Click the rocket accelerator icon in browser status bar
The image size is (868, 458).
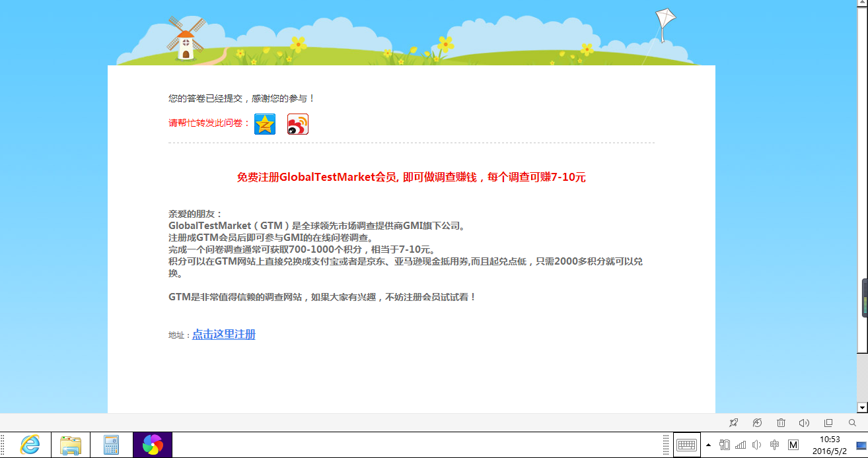(x=733, y=422)
